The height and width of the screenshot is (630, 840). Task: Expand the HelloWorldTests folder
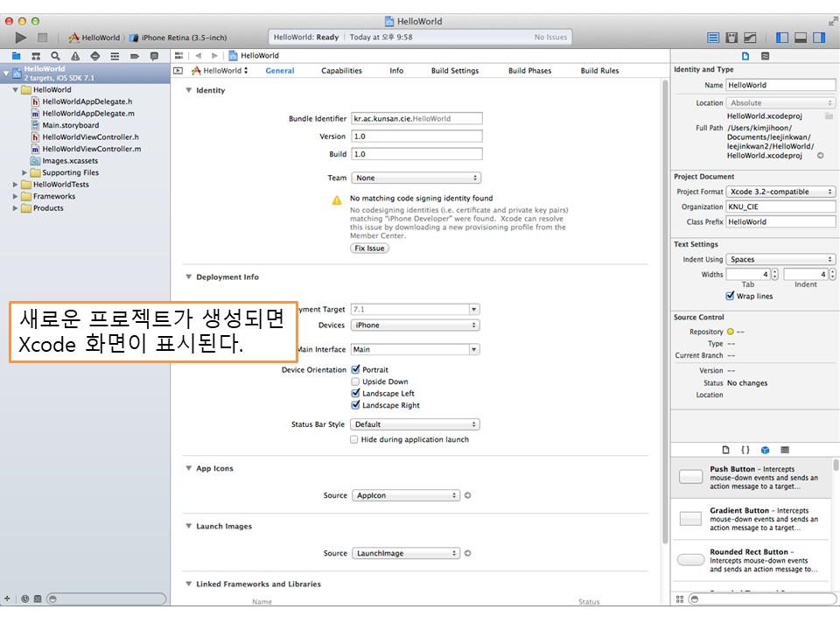pos(16,185)
